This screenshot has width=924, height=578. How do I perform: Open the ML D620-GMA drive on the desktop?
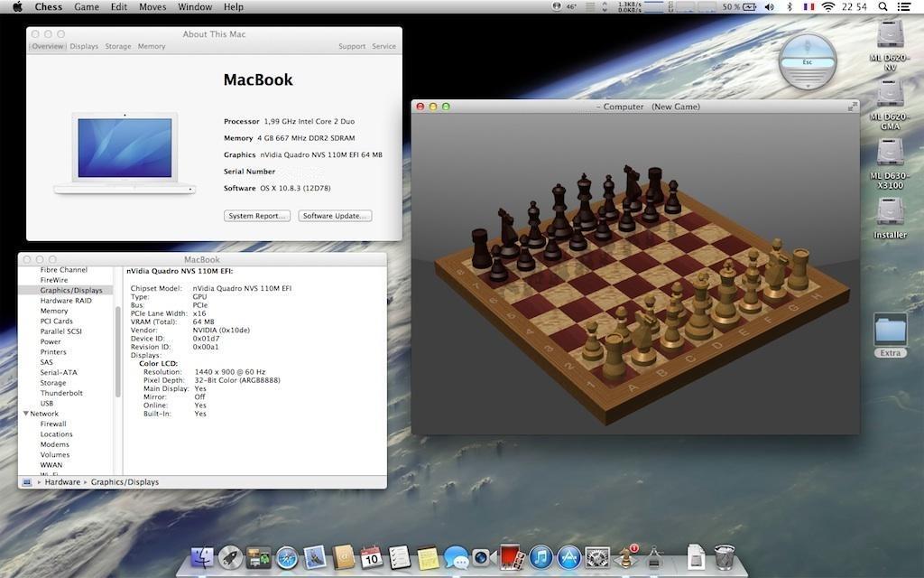[x=890, y=105]
